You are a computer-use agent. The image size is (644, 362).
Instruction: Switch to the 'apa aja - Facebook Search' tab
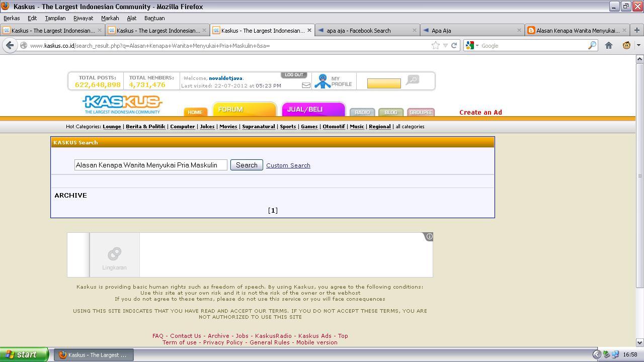point(367,30)
